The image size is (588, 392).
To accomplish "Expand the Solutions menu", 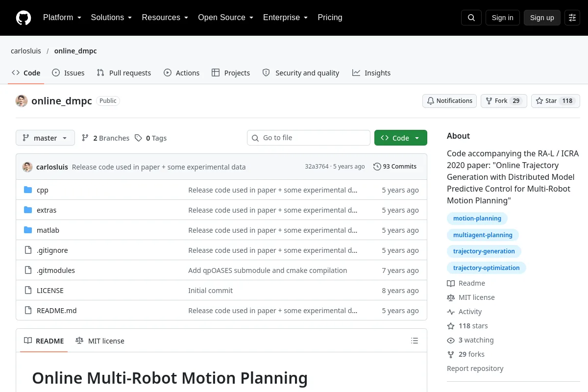I will [x=111, y=18].
